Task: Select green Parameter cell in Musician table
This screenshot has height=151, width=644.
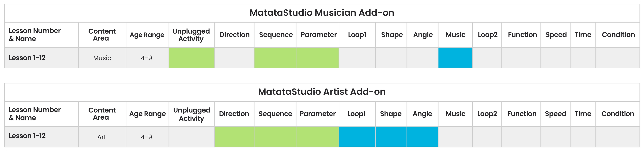Action: point(317,58)
